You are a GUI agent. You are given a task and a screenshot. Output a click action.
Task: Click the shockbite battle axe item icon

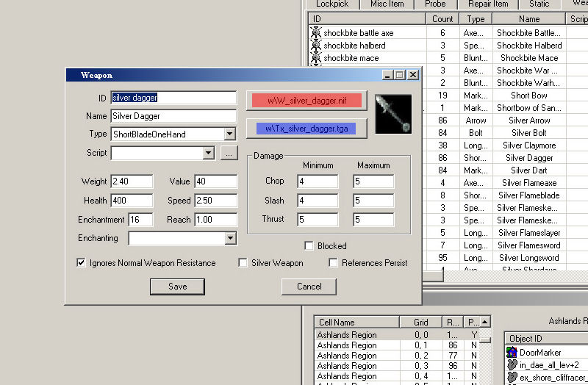(316, 33)
